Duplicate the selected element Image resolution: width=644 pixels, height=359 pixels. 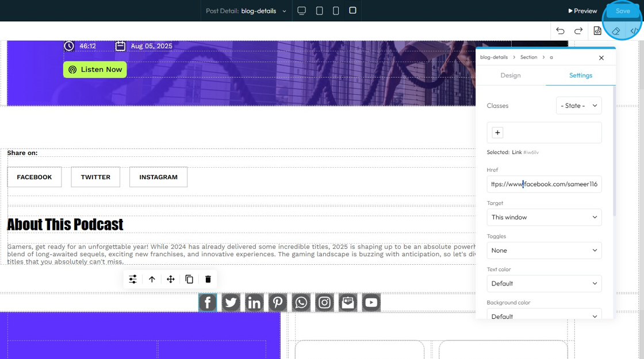pyautogui.click(x=189, y=279)
